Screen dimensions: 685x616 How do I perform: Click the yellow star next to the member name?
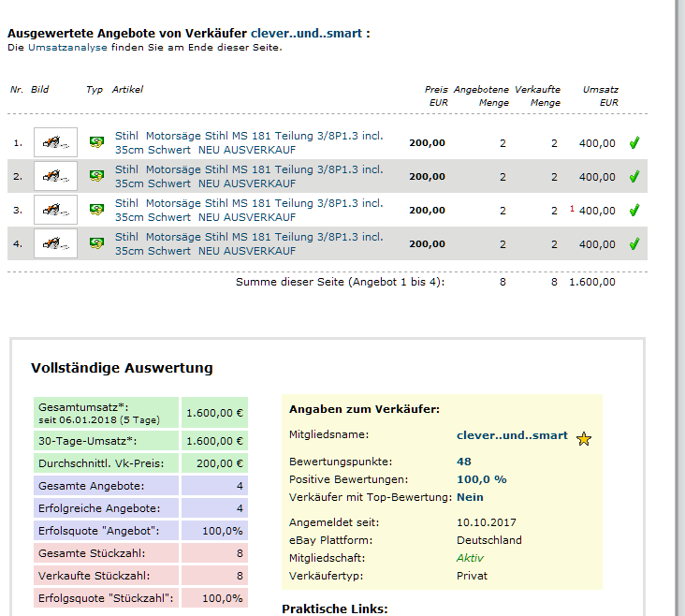[x=584, y=438]
